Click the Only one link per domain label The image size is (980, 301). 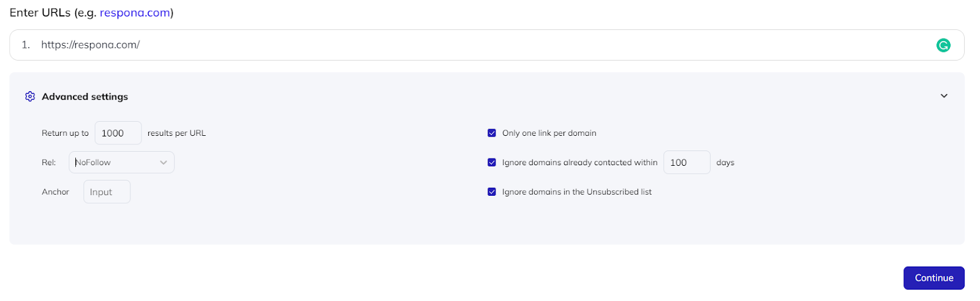coord(549,133)
